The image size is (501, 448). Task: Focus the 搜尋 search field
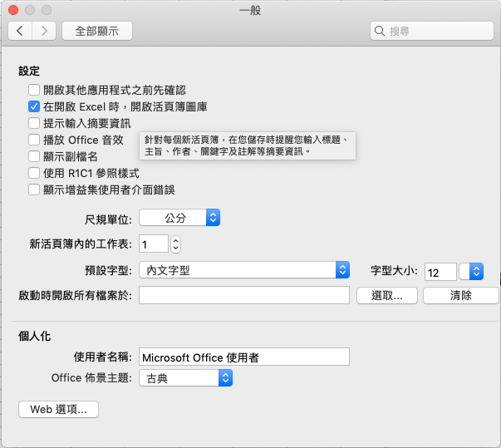(432, 31)
